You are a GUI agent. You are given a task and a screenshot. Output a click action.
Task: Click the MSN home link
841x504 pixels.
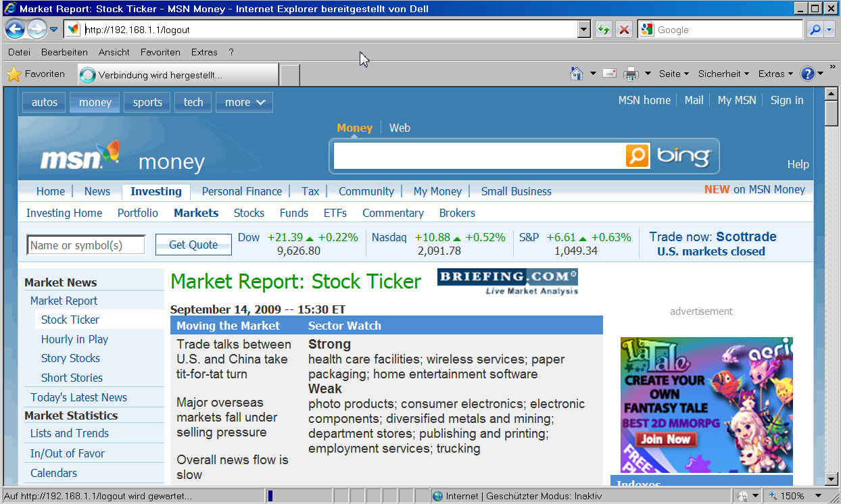click(644, 100)
